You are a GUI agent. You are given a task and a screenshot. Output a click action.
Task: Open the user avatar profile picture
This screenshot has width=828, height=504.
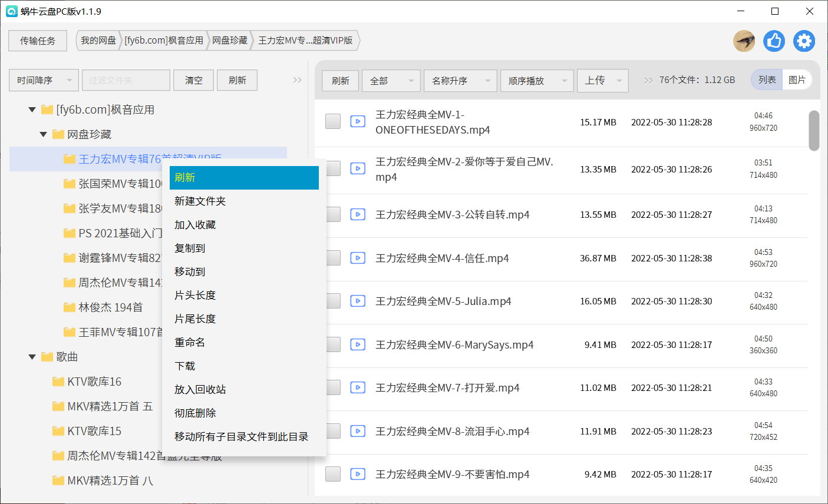tap(744, 41)
